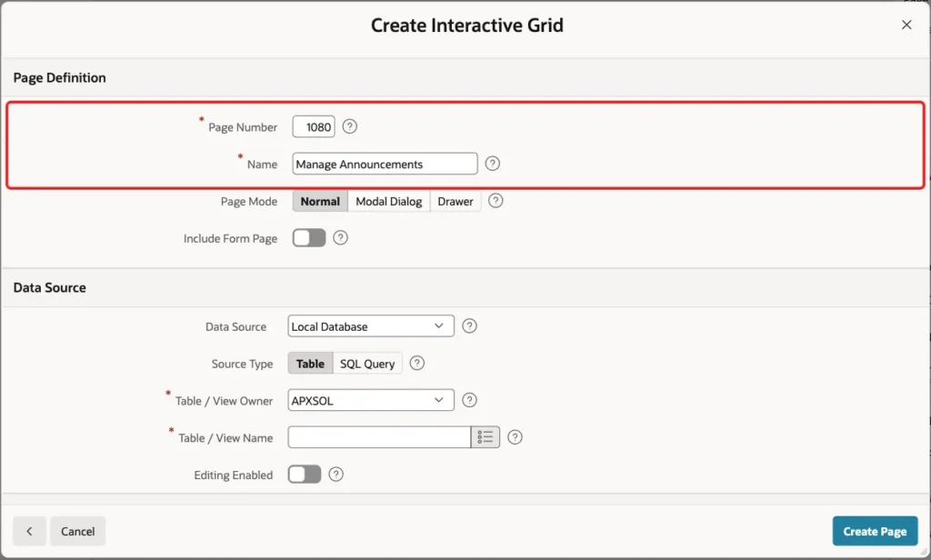Select Drawer page mode
The image size is (931, 560).
coord(455,201)
